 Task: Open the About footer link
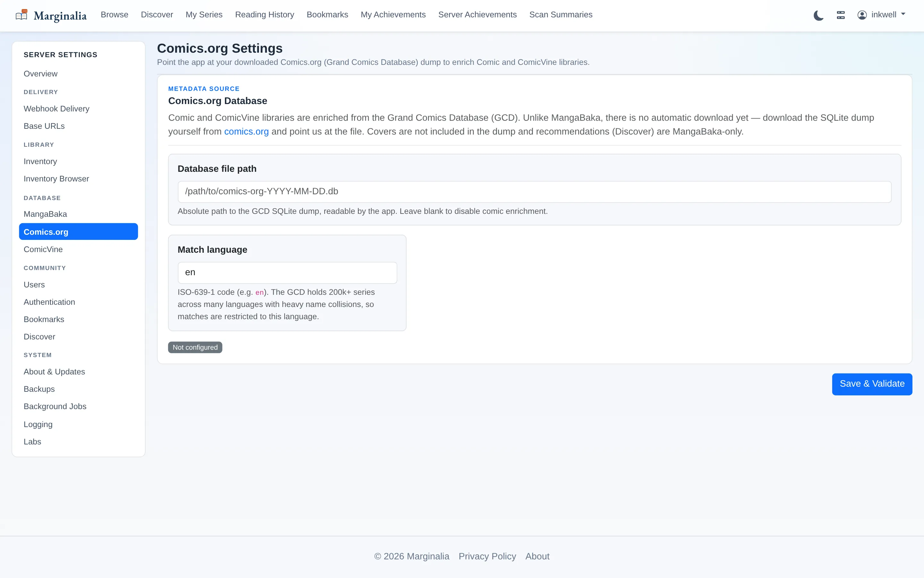537,556
